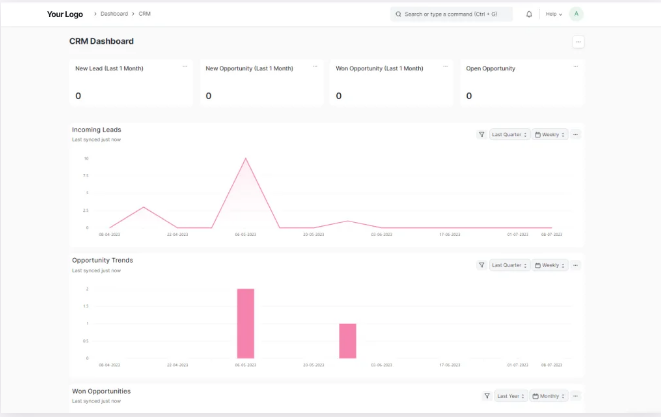Open the notifications bell
This screenshot has height=417, width=661.
point(529,14)
